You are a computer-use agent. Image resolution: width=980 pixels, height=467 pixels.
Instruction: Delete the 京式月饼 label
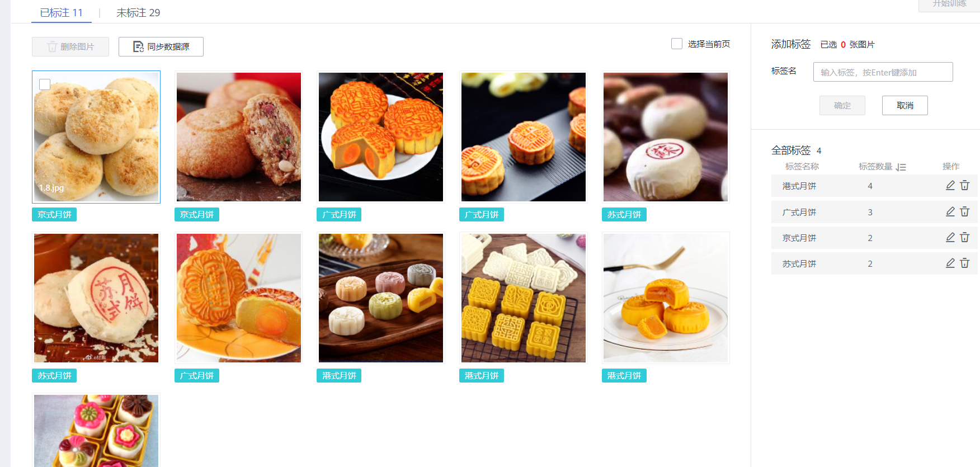964,238
